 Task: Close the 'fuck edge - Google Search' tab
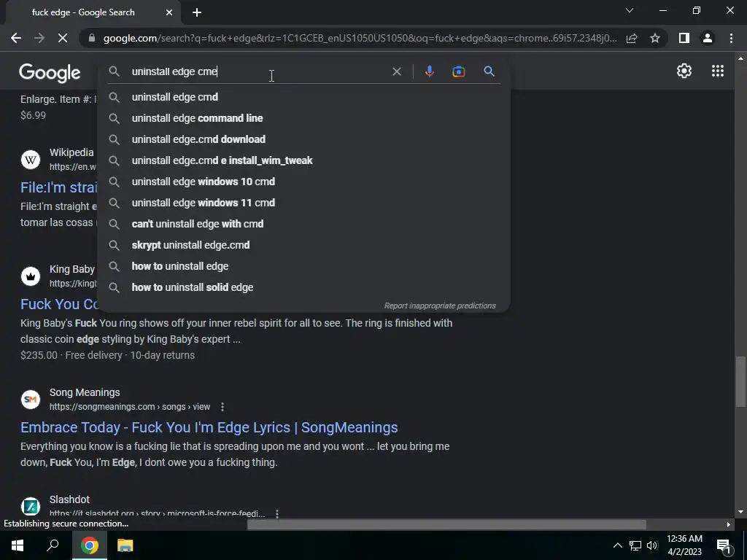(169, 12)
